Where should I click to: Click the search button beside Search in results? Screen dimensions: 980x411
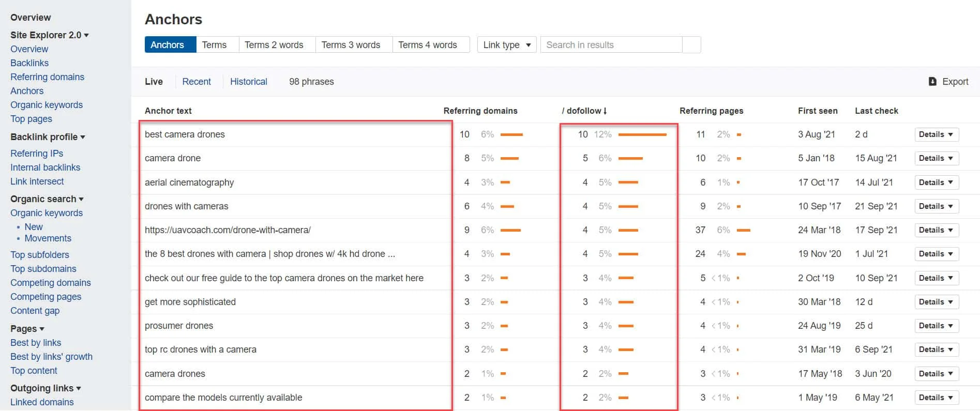tap(691, 45)
